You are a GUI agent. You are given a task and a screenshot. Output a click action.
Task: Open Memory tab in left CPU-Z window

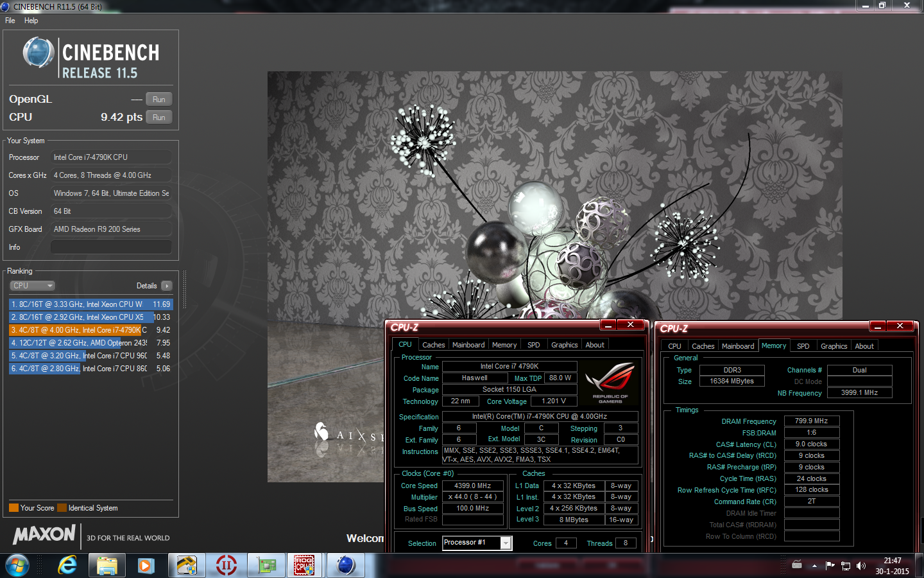(x=504, y=345)
